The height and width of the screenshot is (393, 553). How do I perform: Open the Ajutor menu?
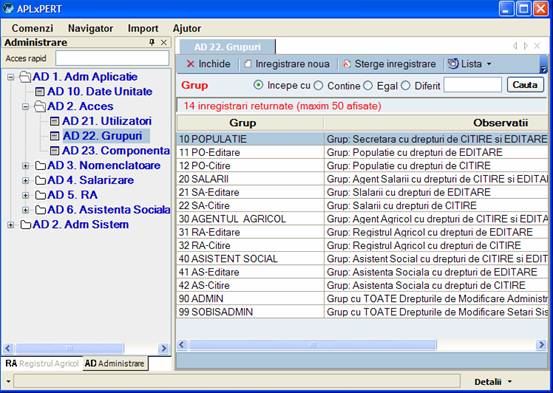coord(187,28)
